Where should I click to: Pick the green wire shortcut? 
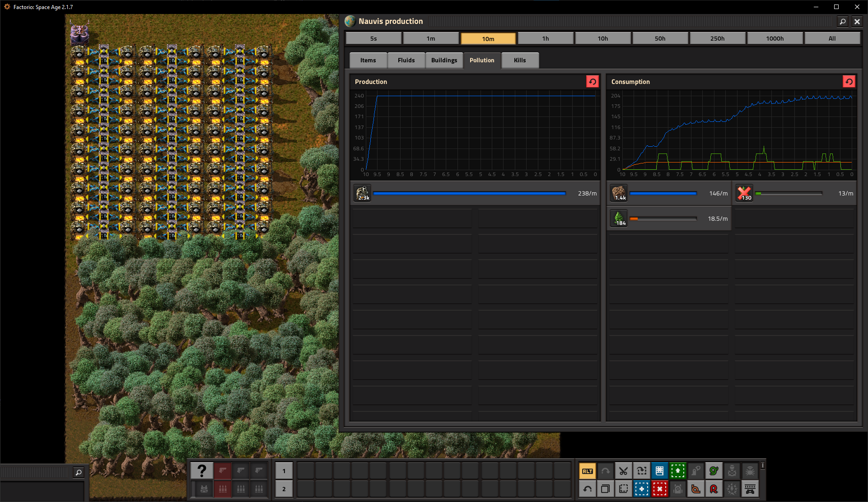click(x=714, y=471)
